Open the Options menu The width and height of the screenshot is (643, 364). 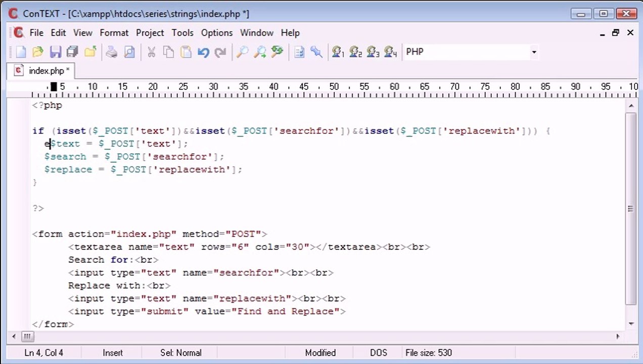[x=217, y=32]
